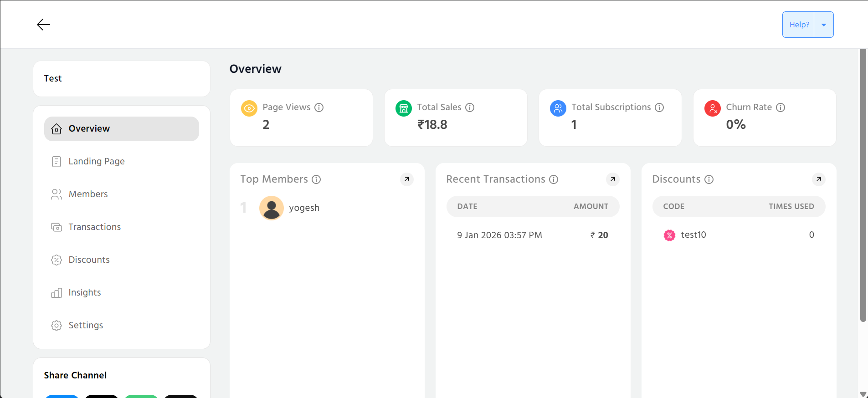Click the Churn Rate info icon

pyautogui.click(x=781, y=107)
